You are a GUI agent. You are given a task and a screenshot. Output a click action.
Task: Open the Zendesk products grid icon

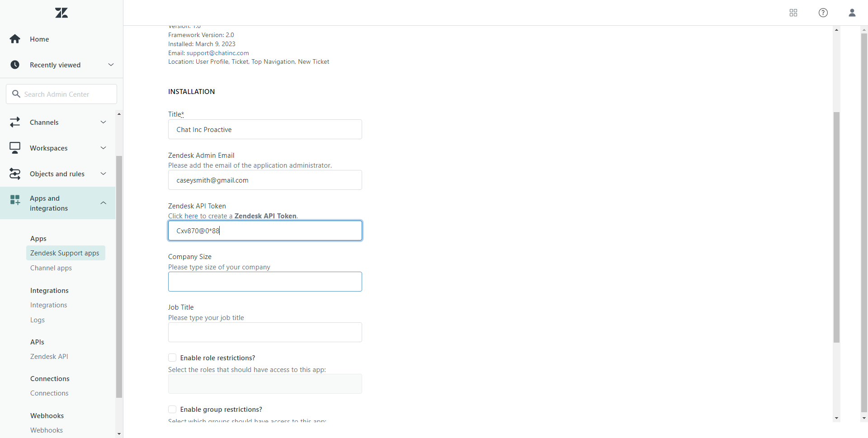(793, 13)
